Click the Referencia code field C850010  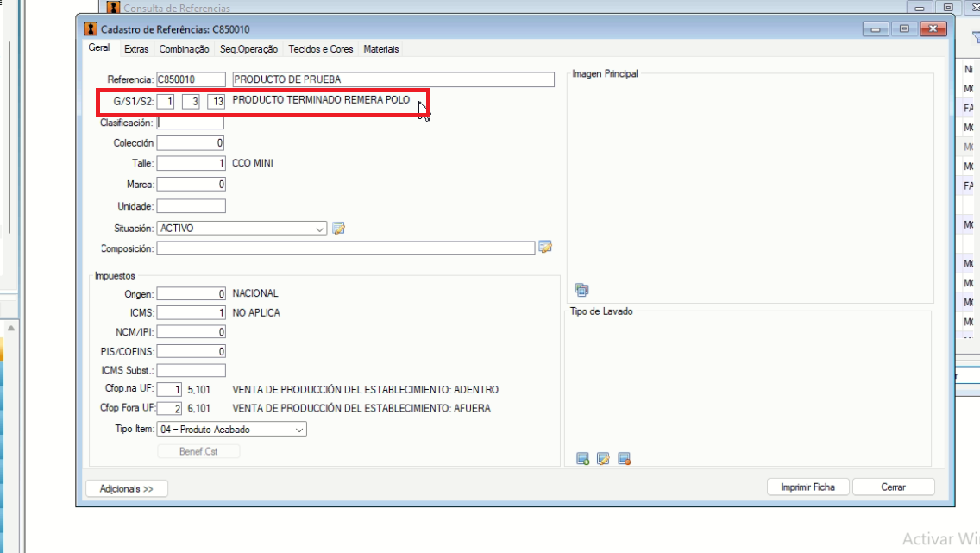coord(192,79)
